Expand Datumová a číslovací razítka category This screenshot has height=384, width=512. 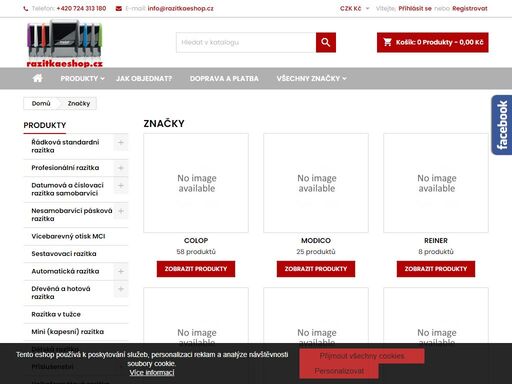tap(121, 185)
